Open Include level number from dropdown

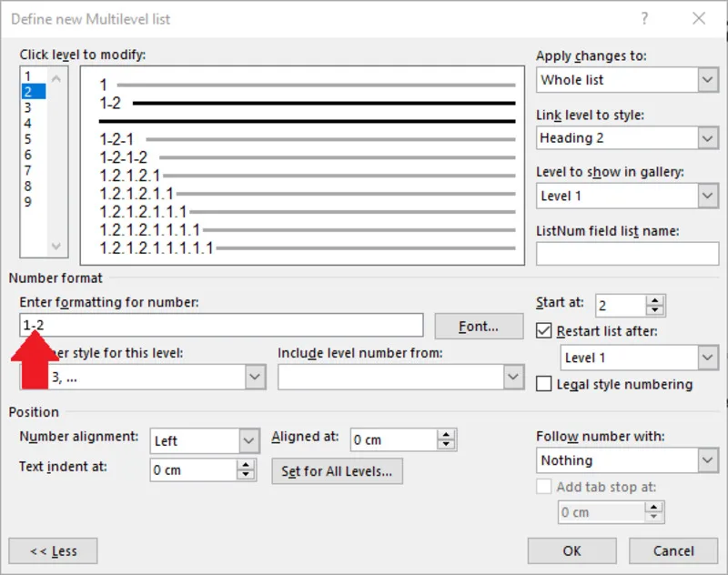401,377
